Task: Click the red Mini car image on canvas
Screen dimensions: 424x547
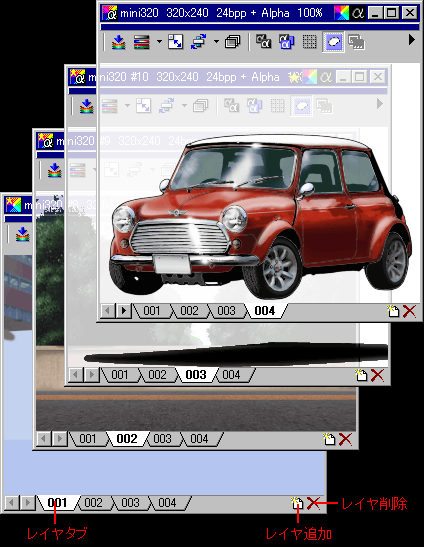Action: click(x=260, y=216)
